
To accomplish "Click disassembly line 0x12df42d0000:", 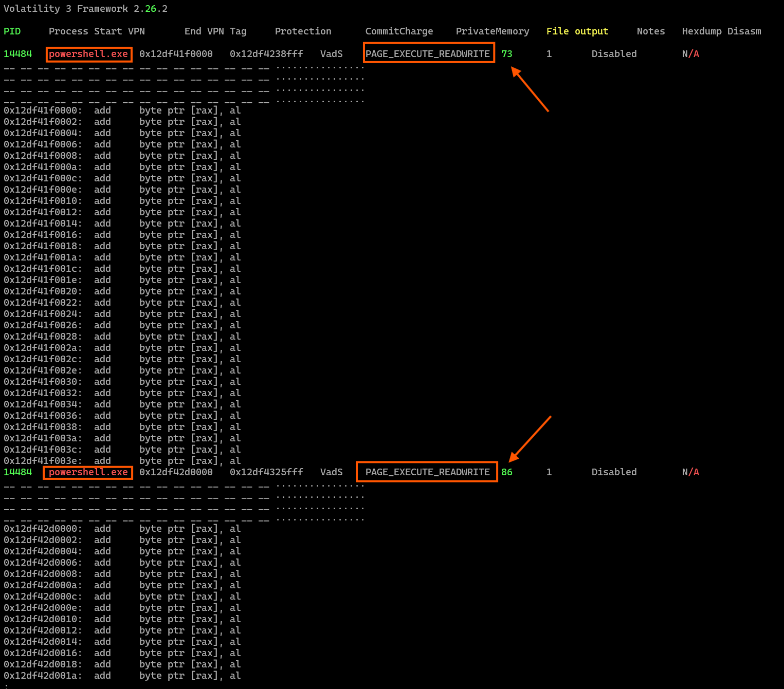I will click(122, 529).
